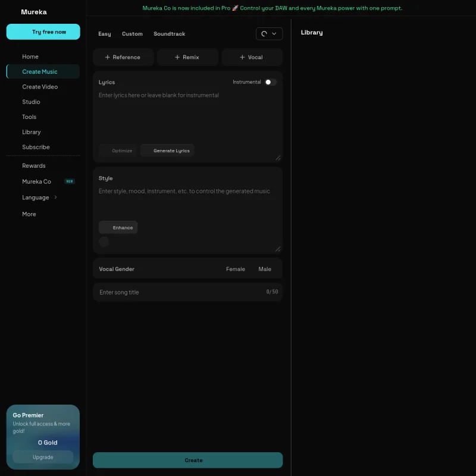Click the Optimize lyrics button
The height and width of the screenshot is (476, 476).
click(118, 151)
